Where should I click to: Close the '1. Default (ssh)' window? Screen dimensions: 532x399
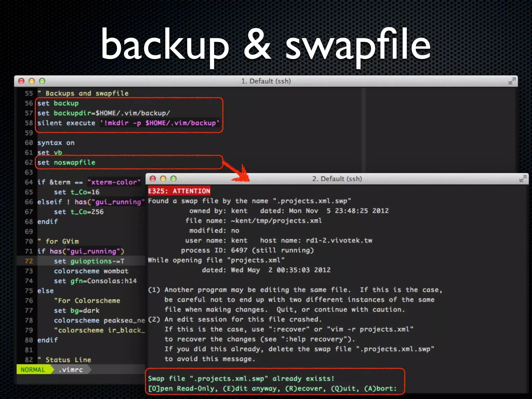22,81
